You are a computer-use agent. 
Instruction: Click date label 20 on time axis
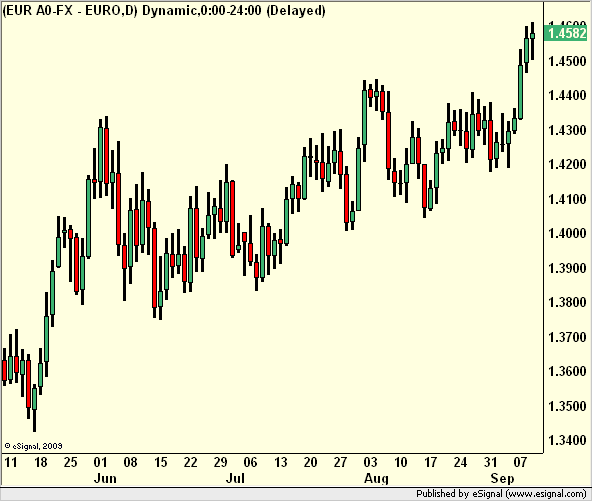coord(310,462)
